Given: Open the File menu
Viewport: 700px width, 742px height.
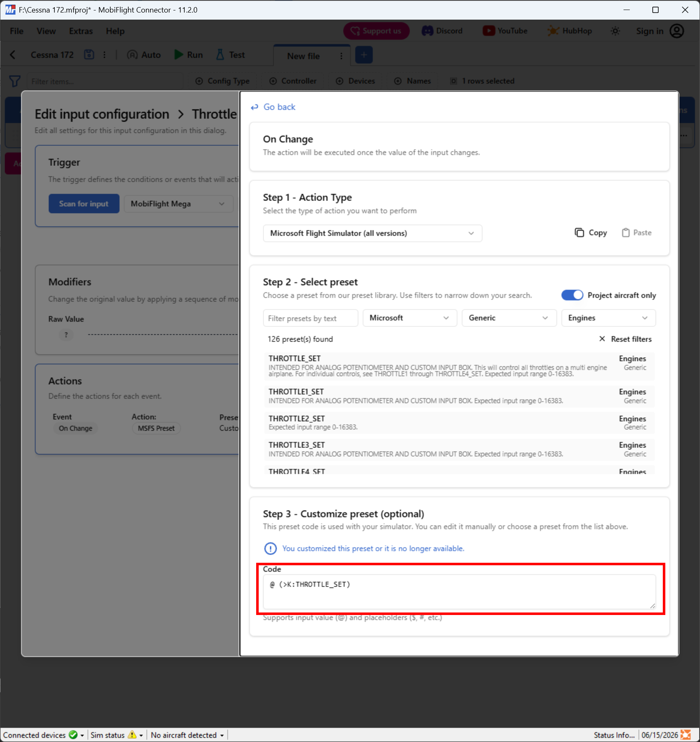Looking at the screenshot, I should 17,31.
